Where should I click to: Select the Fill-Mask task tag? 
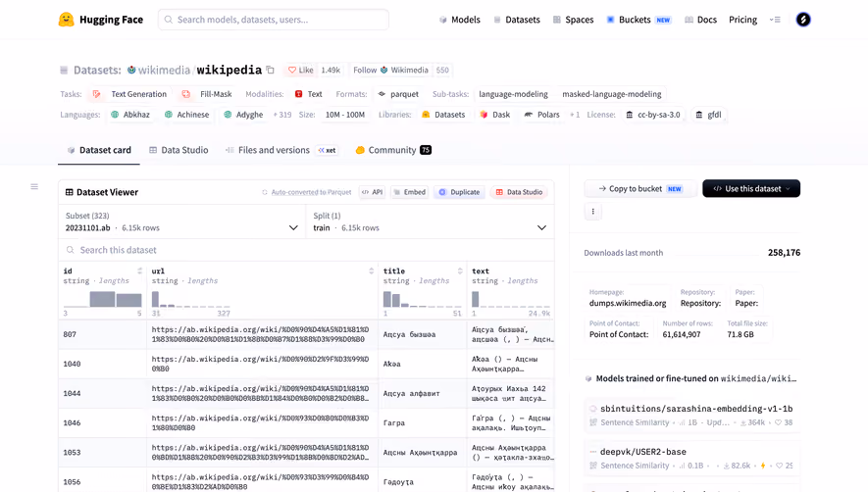pyautogui.click(x=208, y=94)
